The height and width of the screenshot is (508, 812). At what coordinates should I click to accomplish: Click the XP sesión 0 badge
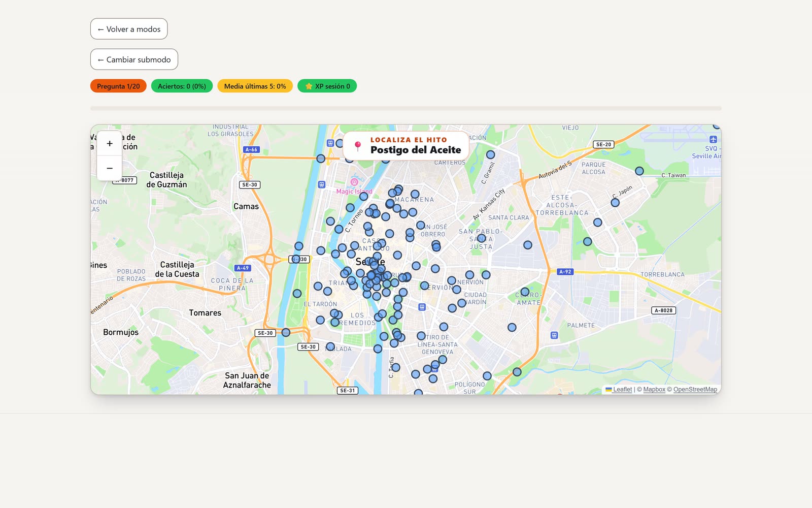point(327,86)
